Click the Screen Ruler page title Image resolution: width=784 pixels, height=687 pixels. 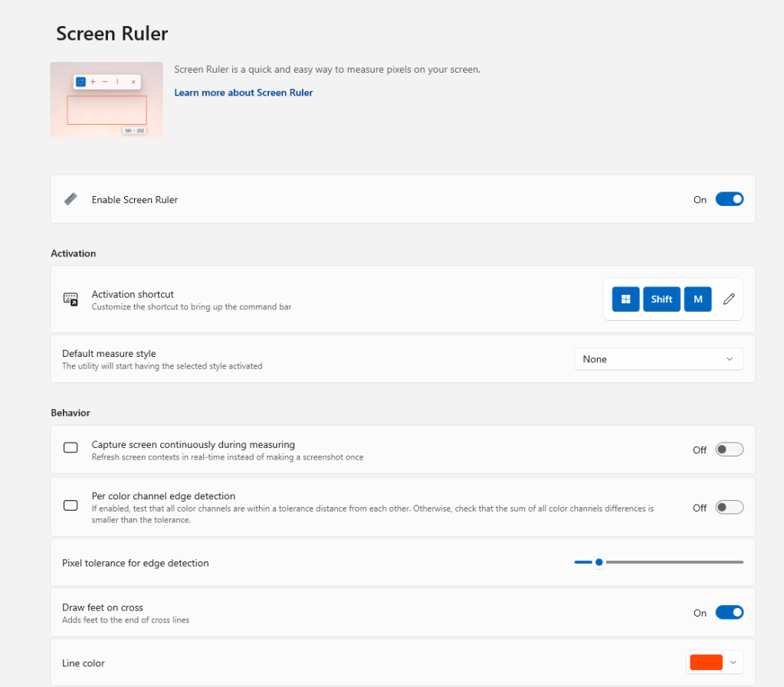pyautogui.click(x=112, y=34)
